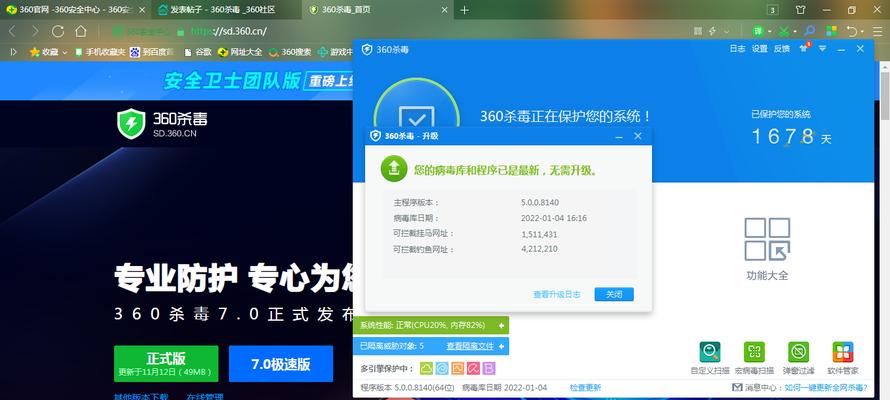Click 360杀毒 SD.360.CN webpage logo
890x400 pixels.
(x=162, y=124)
